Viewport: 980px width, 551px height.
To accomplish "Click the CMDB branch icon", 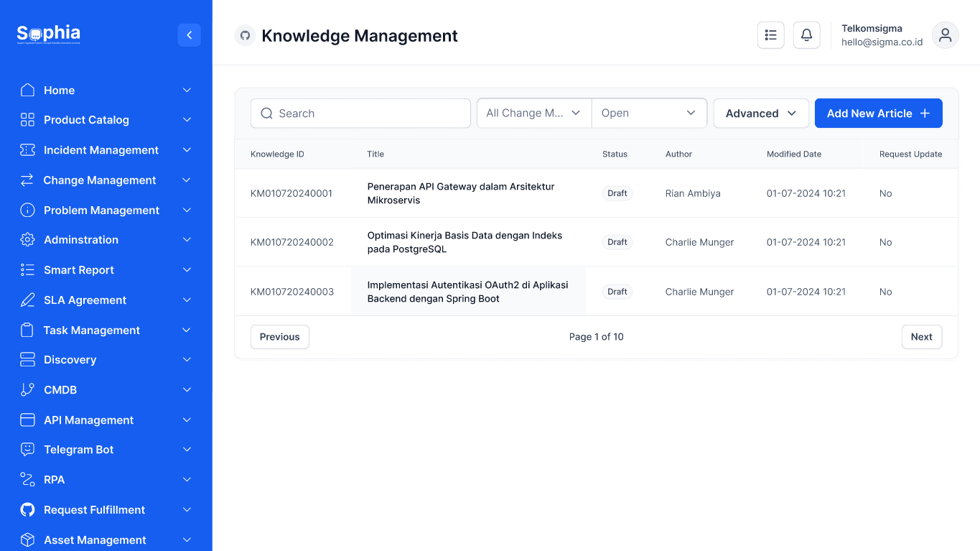I will point(27,389).
